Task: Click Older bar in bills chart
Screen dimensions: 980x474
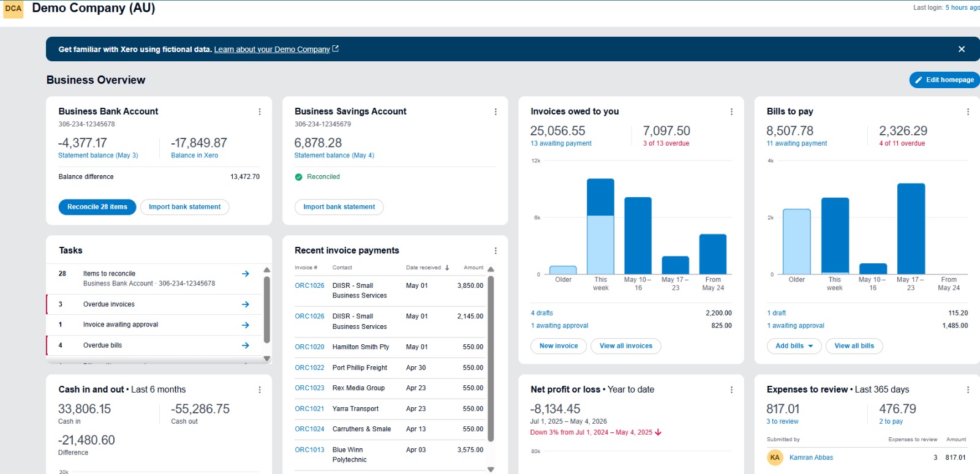Action: click(797, 241)
